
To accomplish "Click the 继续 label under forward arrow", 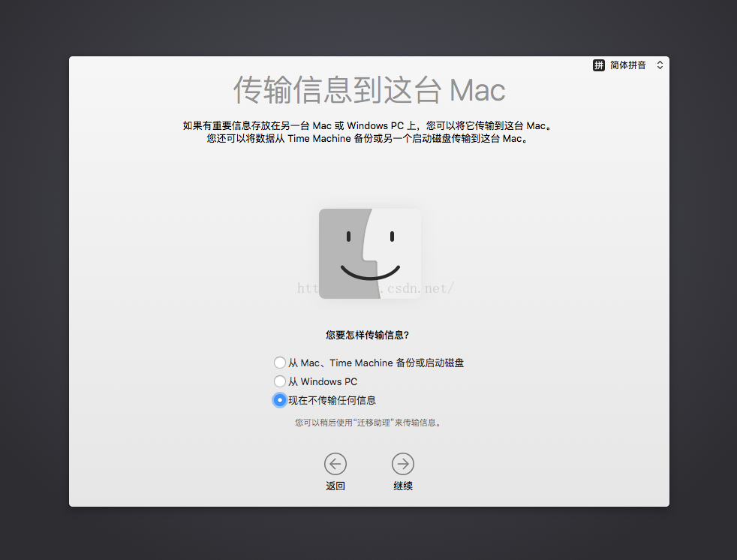I will click(403, 486).
